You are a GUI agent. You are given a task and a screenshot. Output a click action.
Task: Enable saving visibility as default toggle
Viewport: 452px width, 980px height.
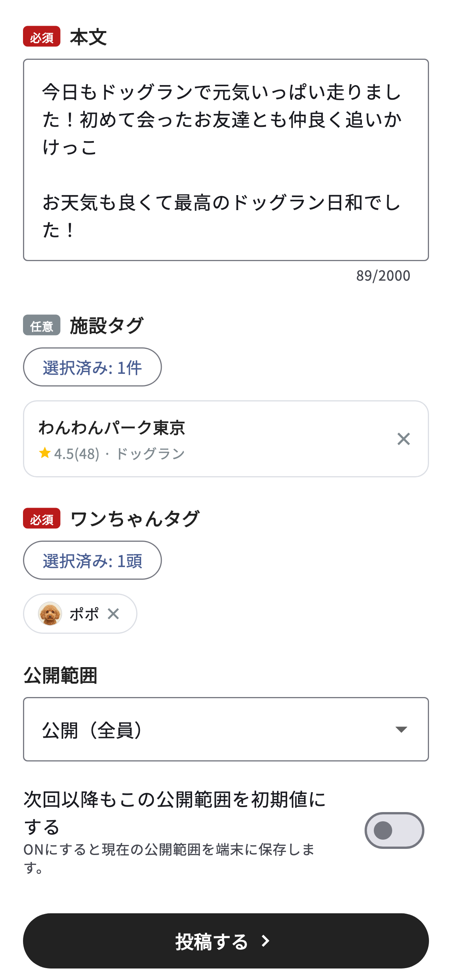(394, 830)
